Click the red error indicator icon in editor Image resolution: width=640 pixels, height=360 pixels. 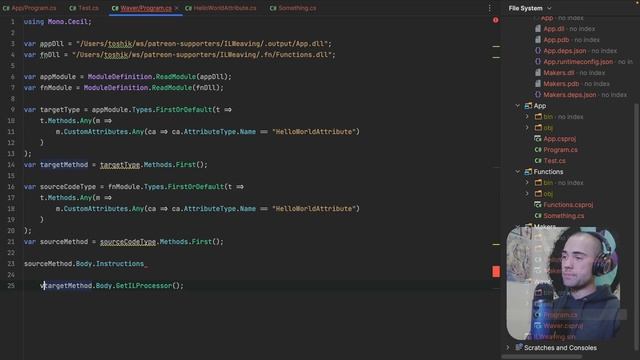coord(496,20)
